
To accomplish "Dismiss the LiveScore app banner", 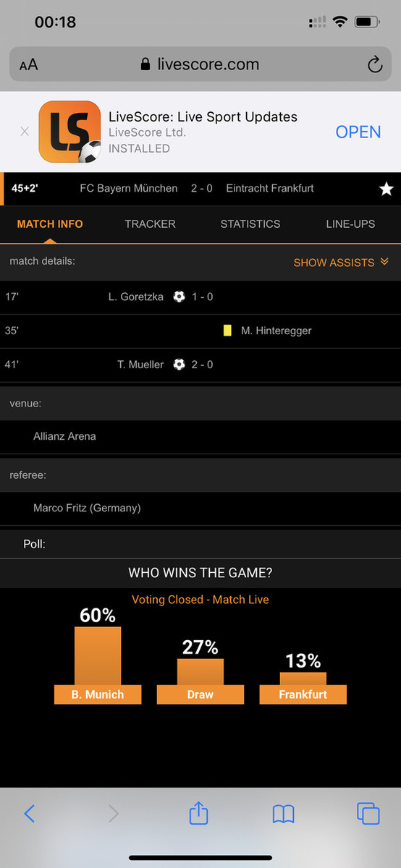I will 25,132.
